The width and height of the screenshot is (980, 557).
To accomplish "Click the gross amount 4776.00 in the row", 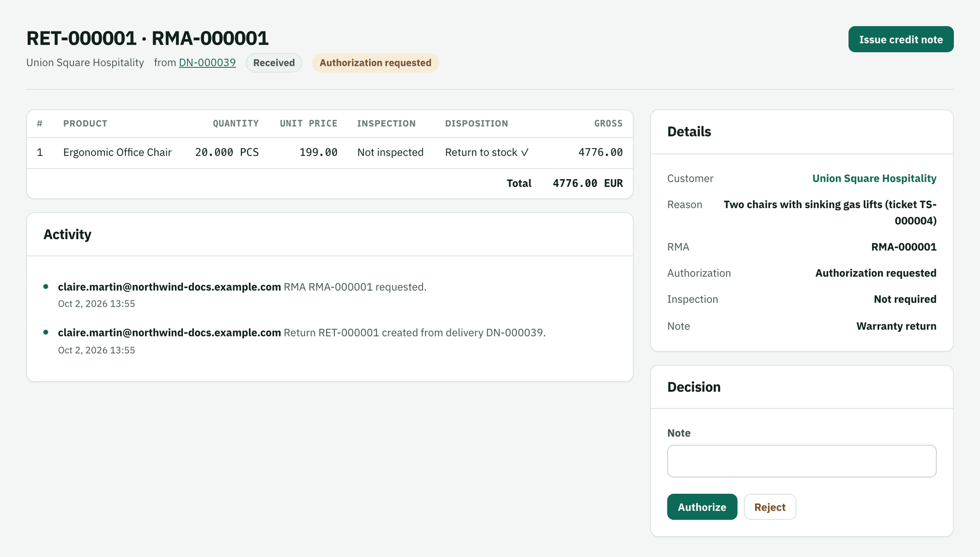I will click(601, 152).
